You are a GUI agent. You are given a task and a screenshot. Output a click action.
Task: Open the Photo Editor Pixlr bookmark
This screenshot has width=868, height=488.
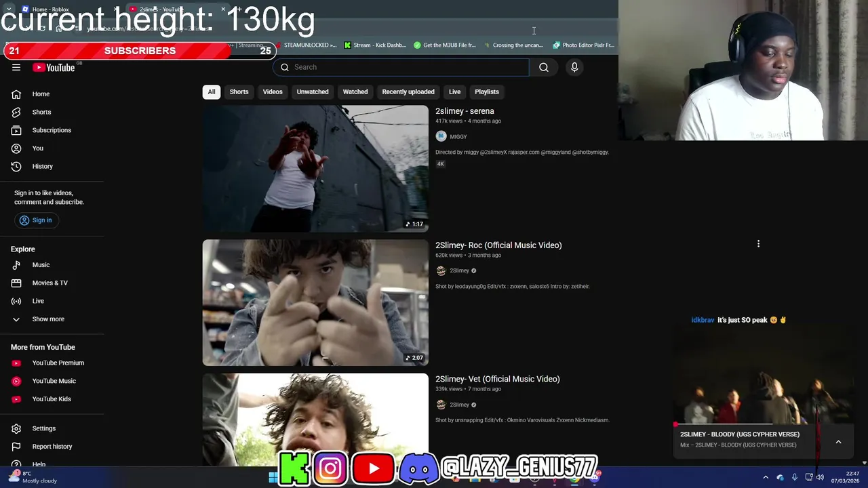pos(583,45)
